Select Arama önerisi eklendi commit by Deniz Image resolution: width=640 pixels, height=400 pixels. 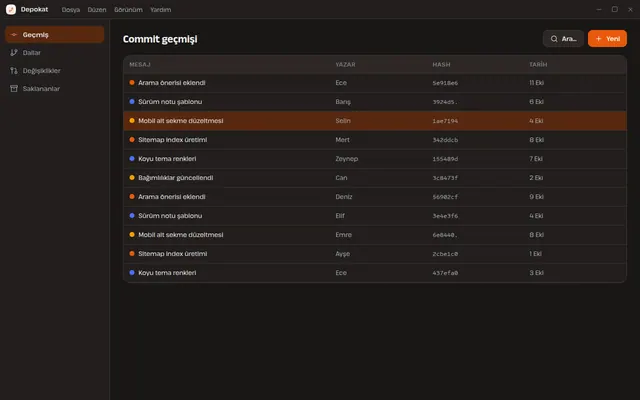click(x=375, y=197)
